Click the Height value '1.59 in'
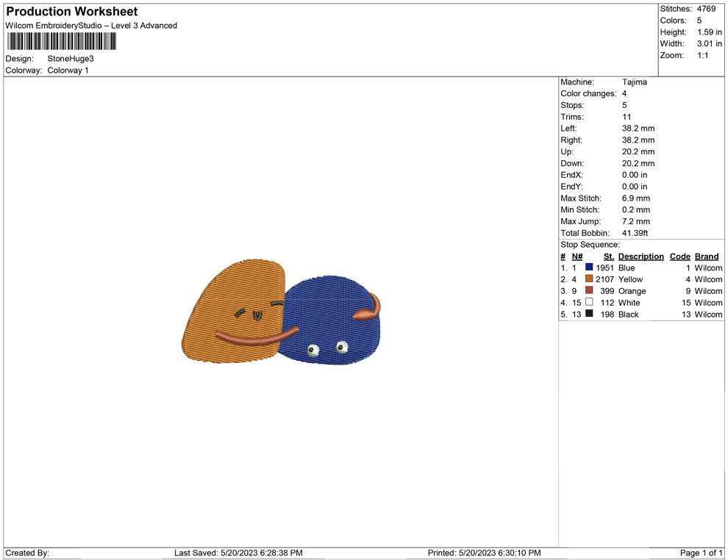The width and height of the screenshot is (728, 560). click(710, 32)
